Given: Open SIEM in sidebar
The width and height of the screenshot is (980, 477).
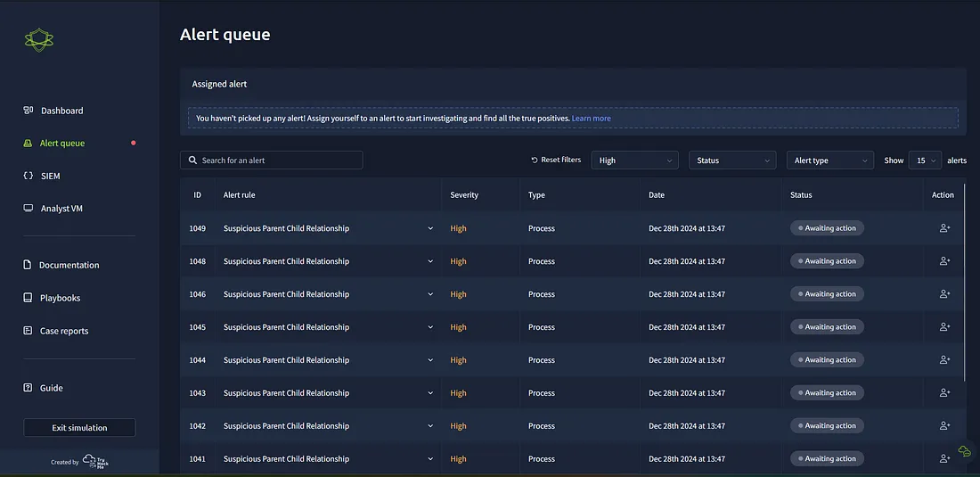Looking at the screenshot, I should point(50,177).
